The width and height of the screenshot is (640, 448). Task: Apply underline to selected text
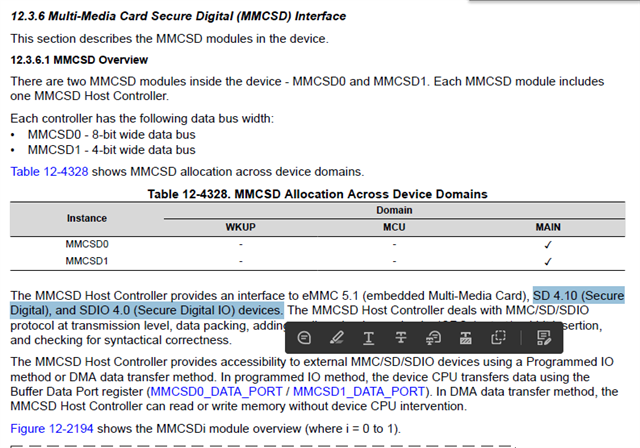(369, 337)
